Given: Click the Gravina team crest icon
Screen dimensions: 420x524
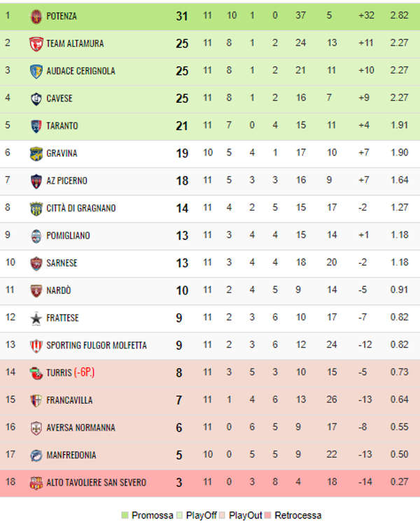Looking at the screenshot, I should pos(36,153).
